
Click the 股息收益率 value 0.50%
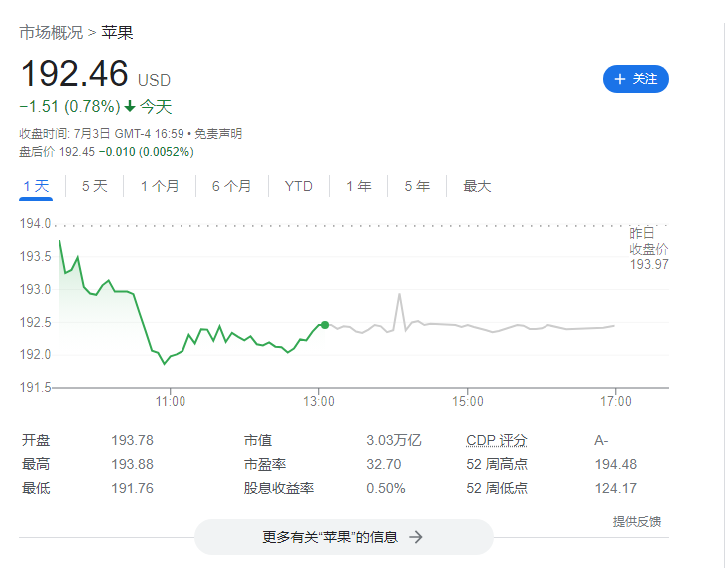tap(385, 488)
